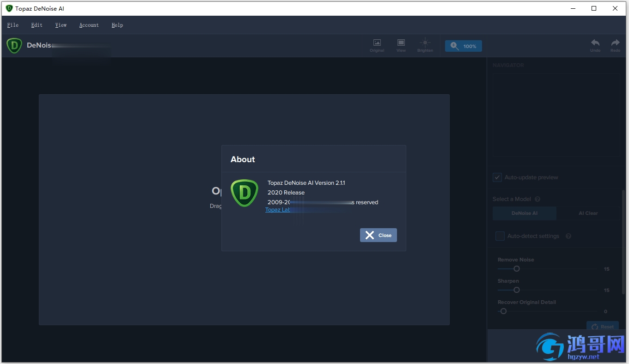Click the NAVIGATOR panel heading
This screenshot has width=629, height=364.
[x=508, y=66]
